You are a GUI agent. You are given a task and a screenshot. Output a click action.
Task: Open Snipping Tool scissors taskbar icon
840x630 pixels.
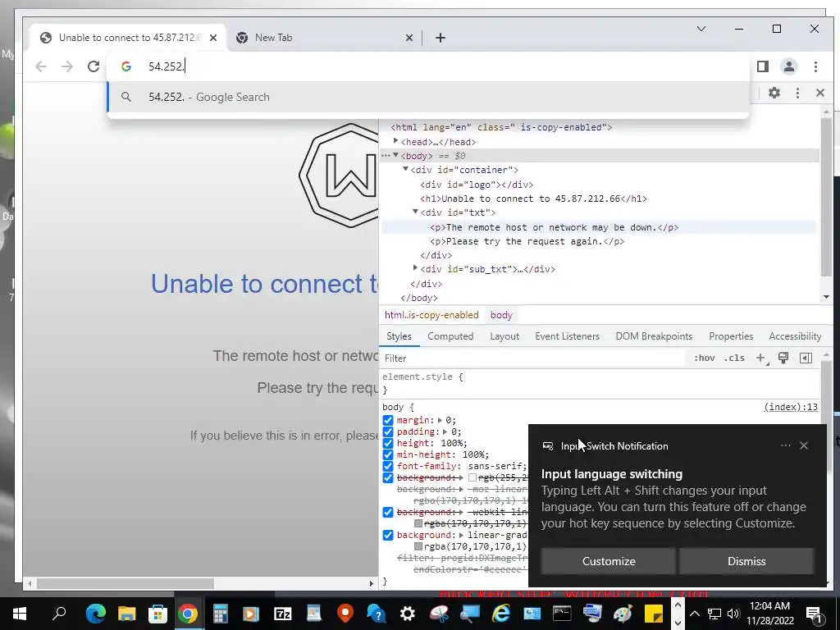[x=439, y=614]
